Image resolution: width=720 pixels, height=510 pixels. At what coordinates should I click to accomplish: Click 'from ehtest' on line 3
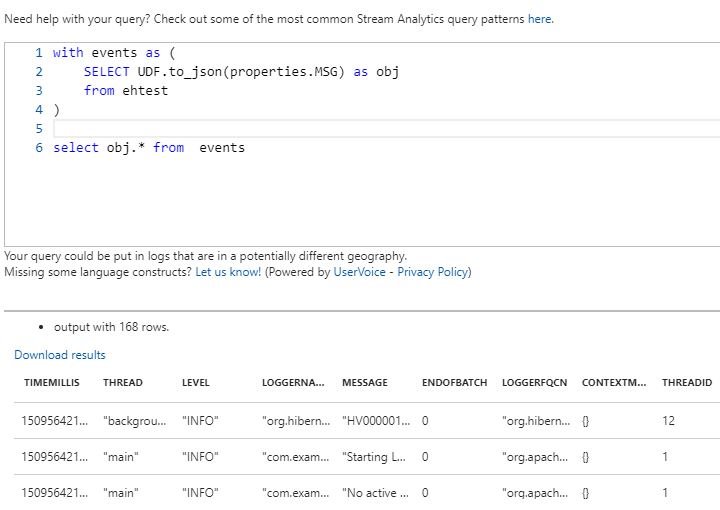[126, 91]
